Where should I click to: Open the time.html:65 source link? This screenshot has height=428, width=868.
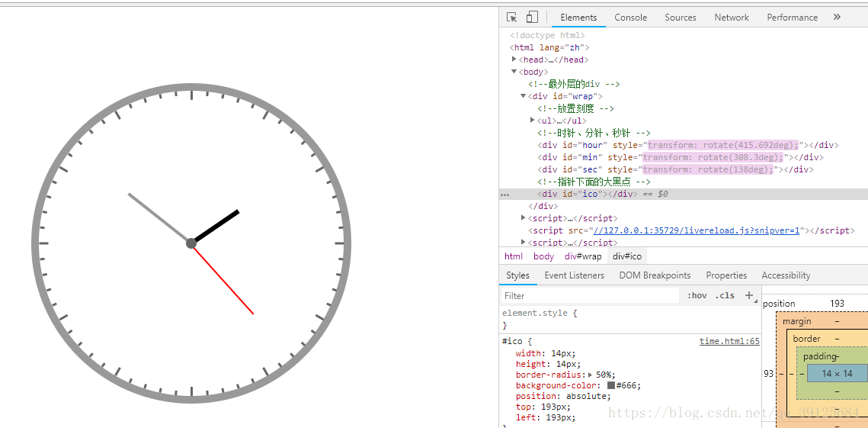[729, 342]
